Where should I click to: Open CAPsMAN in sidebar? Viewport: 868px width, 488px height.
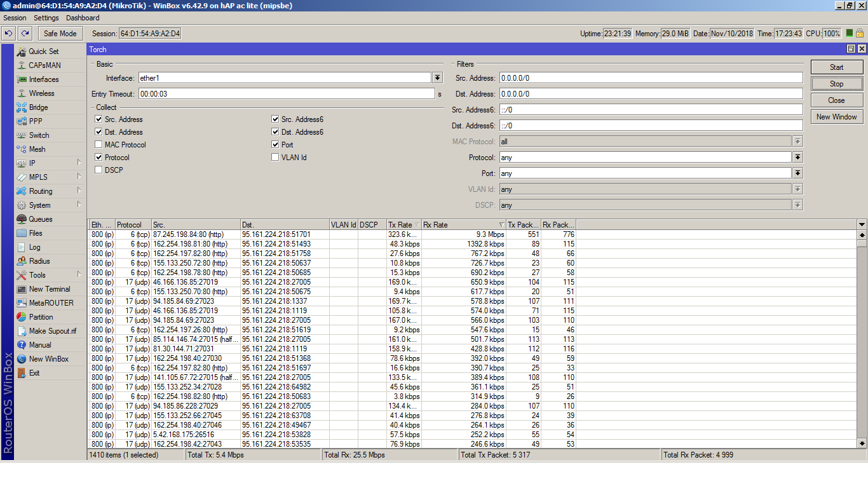point(44,65)
